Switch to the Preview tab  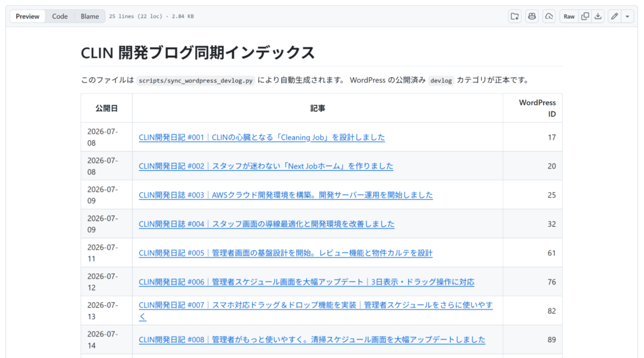[x=28, y=16]
